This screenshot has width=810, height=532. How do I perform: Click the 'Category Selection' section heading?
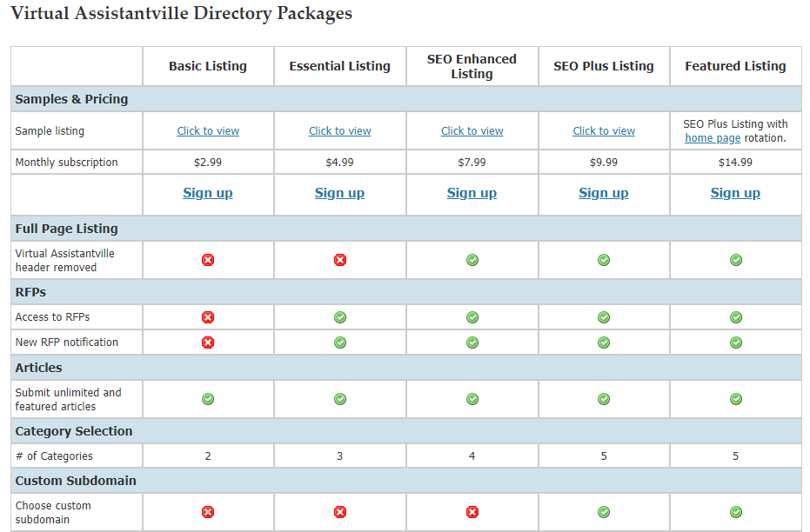tap(74, 431)
